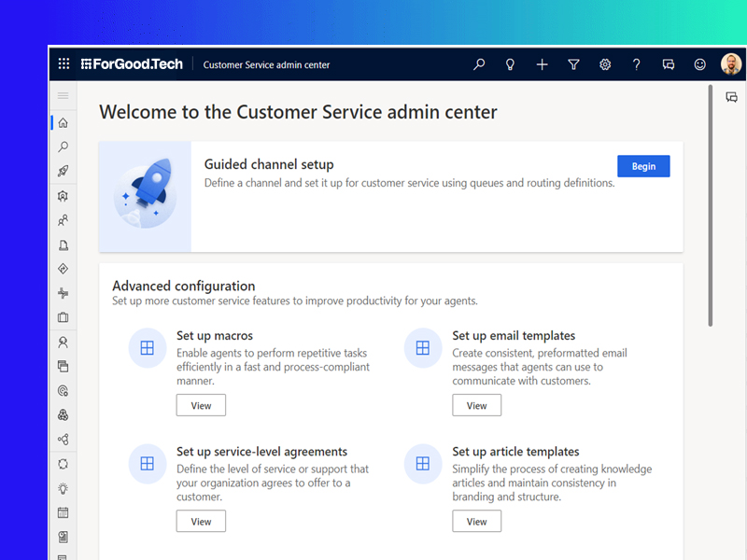The image size is (747, 560).
Task: Select the rocket icon in left sidebar
Action: [x=63, y=172]
